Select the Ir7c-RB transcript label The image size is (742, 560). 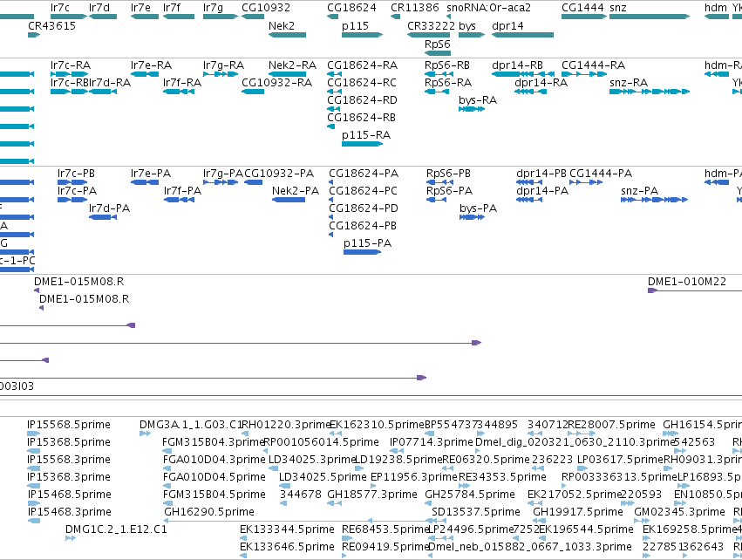(x=70, y=82)
